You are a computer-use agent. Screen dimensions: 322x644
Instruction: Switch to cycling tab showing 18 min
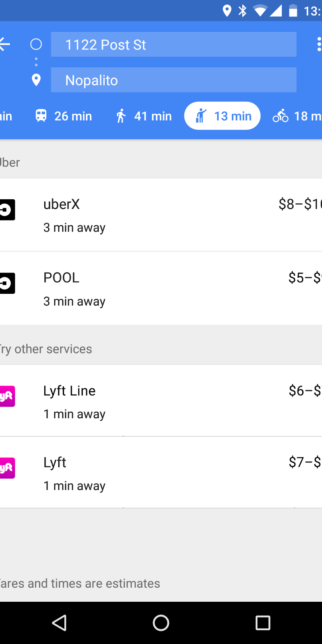pos(297,116)
